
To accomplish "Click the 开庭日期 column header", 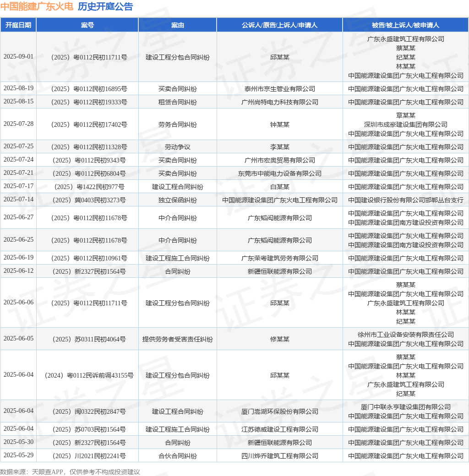I will pyautogui.click(x=18, y=25).
